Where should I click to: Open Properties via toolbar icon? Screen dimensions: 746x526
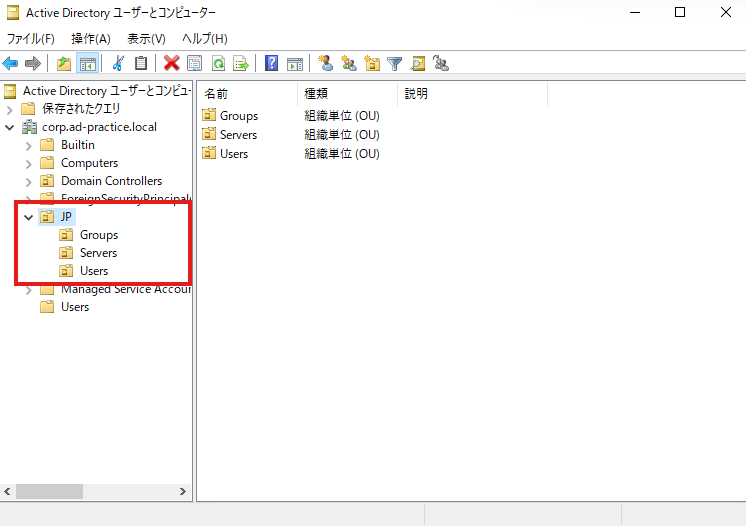(195, 63)
